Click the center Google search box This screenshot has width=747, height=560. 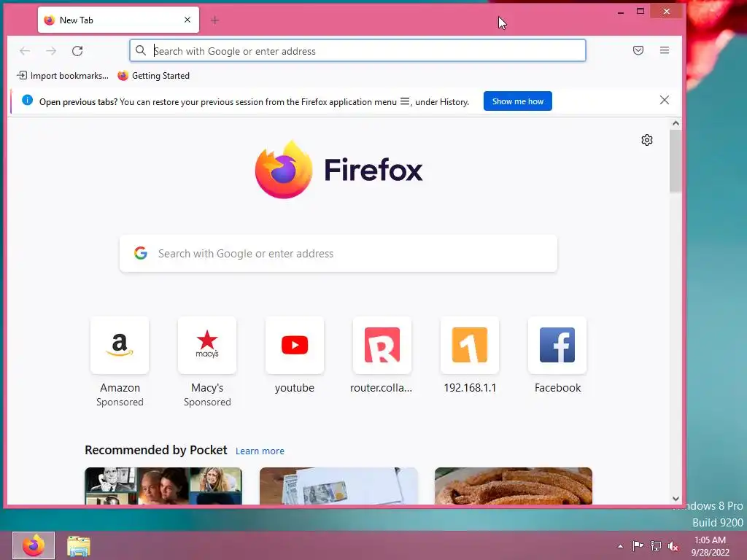(x=338, y=253)
